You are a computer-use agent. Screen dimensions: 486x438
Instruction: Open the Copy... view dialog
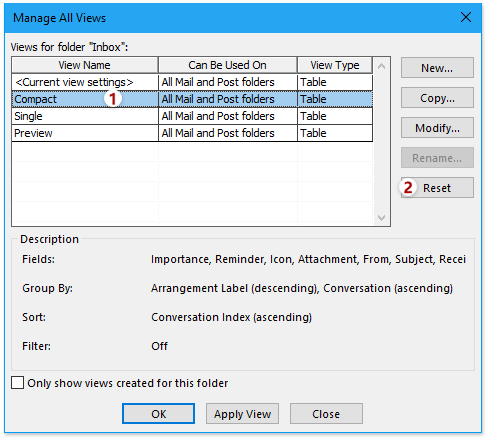click(x=437, y=98)
